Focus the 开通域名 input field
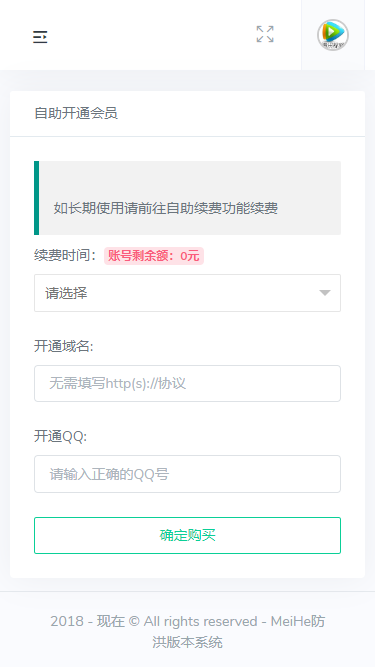Image resolution: width=375 pixels, height=667 pixels. click(x=187, y=383)
